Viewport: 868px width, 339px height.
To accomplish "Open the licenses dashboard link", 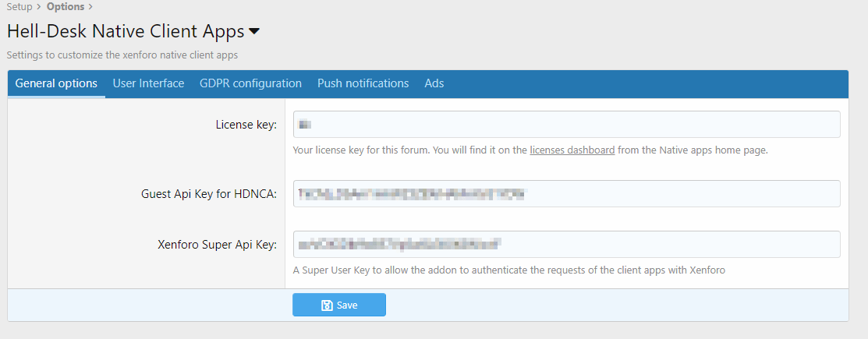I will click(572, 150).
